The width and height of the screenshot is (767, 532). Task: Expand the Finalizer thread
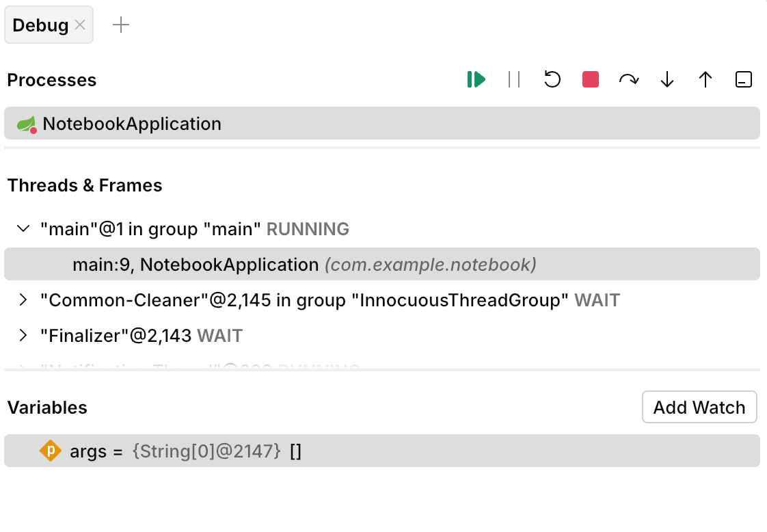coord(23,335)
